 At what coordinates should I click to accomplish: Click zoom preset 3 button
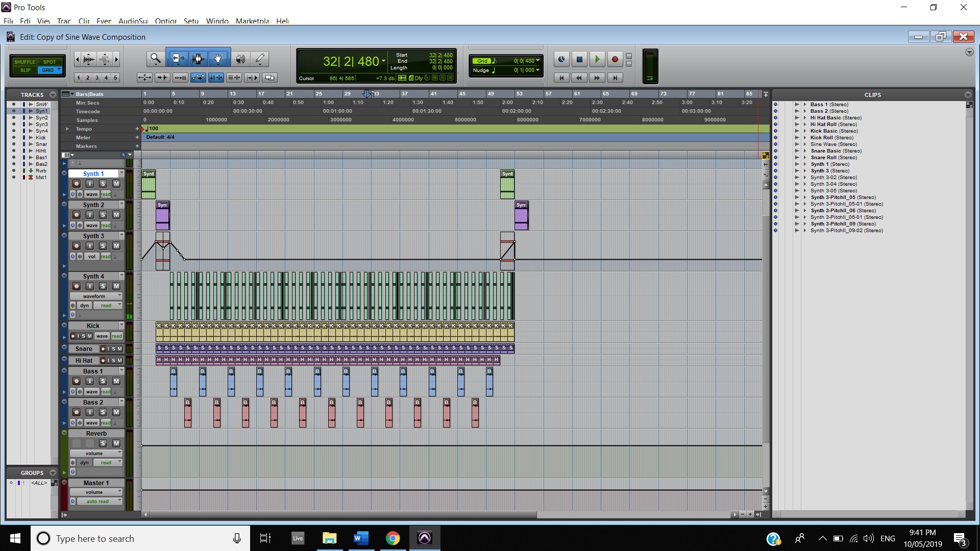(97, 78)
